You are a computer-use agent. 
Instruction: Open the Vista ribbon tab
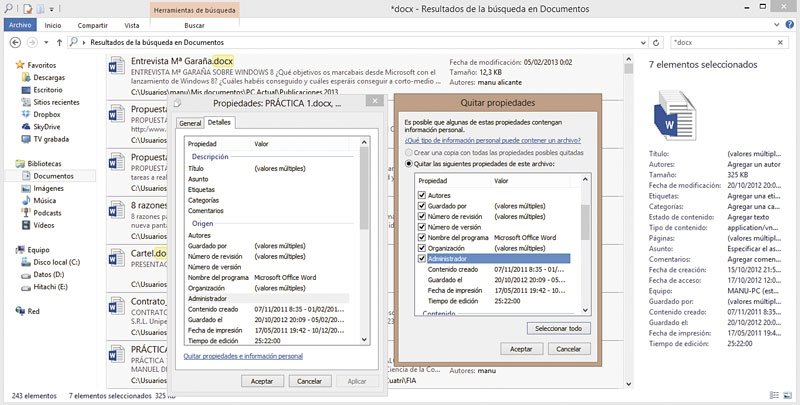(132, 25)
